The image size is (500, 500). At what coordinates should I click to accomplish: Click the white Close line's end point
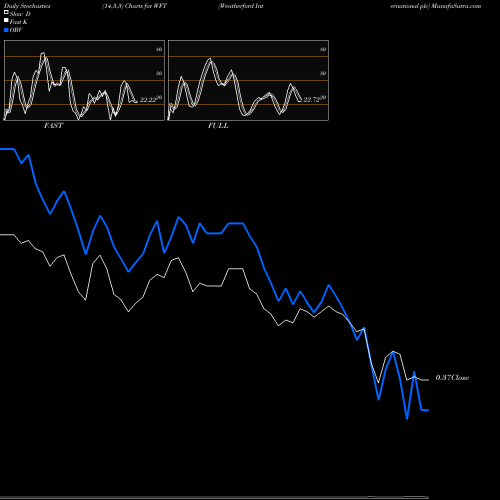point(428,380)
